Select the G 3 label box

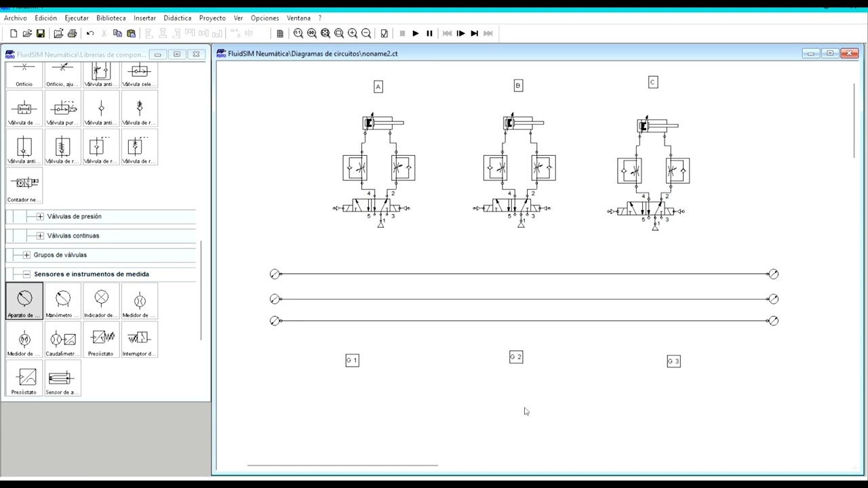673,361
